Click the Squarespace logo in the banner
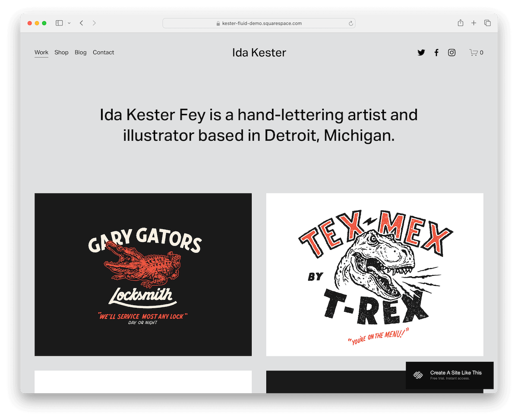 (x=417, y=375)
